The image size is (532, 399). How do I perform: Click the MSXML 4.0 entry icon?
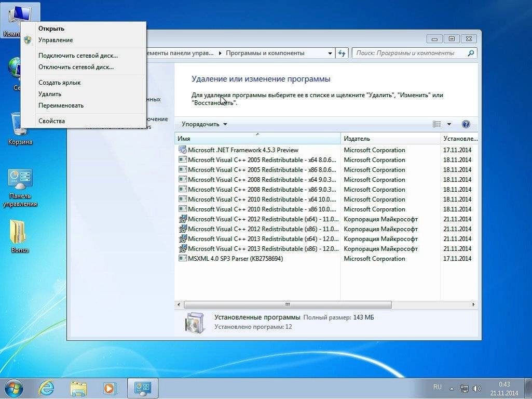[x=183, y=258]
